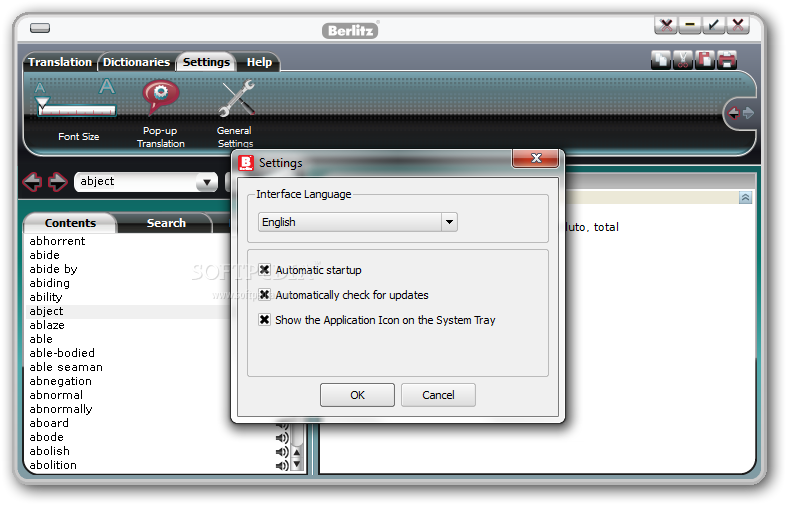Select 'aboard' in word list
The width and height of the screenshot is (787, 505).
pyautogui.click(x=49, y=424)
